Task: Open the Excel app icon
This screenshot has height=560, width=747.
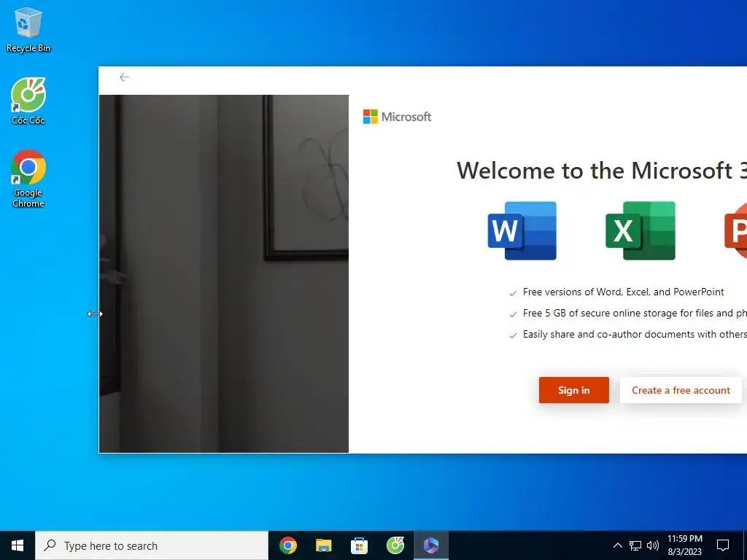Action: point(640,231)
